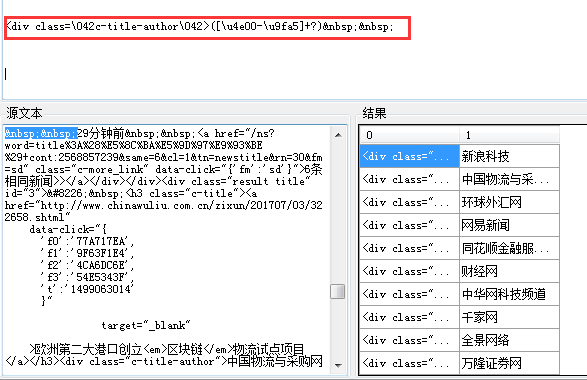
Task: Click the 6条相同新闻 text in source pane
Action: point(163,175)
